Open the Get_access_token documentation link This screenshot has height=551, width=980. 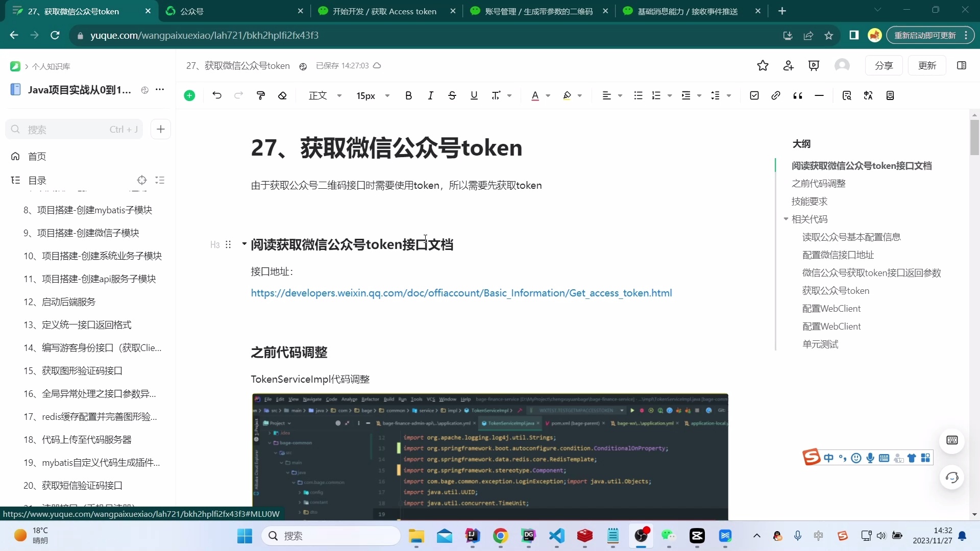(x=461, y=293)
